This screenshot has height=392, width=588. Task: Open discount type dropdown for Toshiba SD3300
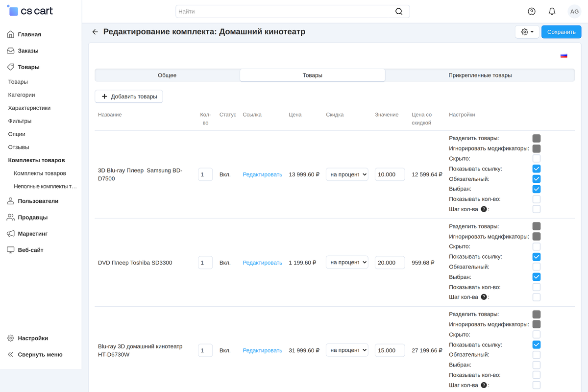coord(347,263)
